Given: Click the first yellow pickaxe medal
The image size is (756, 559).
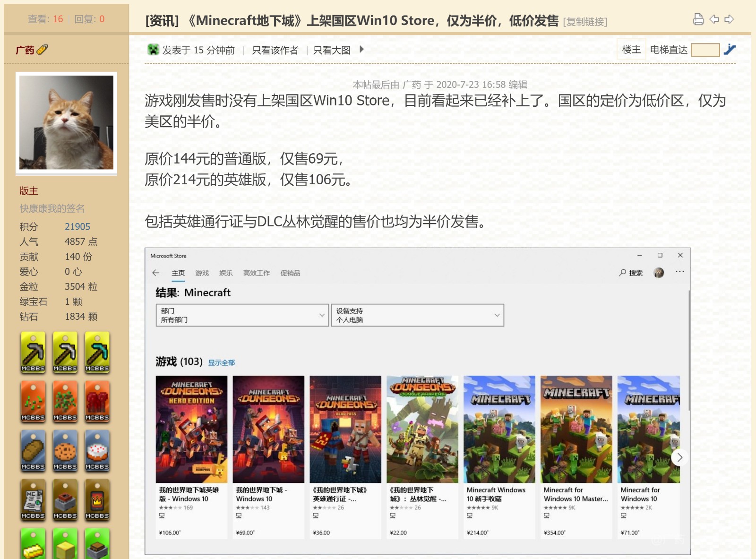Looking at the screenshot, I should pyautogui.click(x=33, y=352).
